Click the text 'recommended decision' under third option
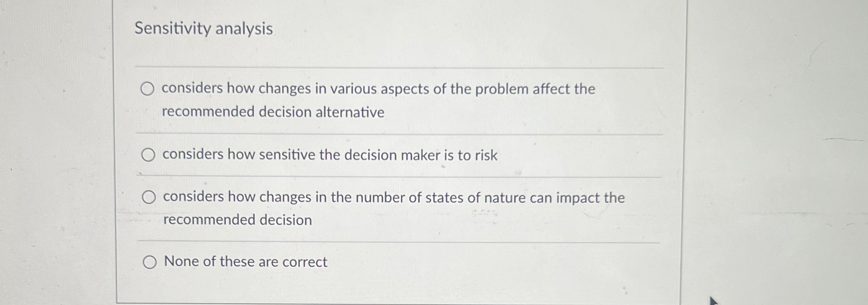The height and width of the screenshot is (305, 868). click(x=237, y=220)
